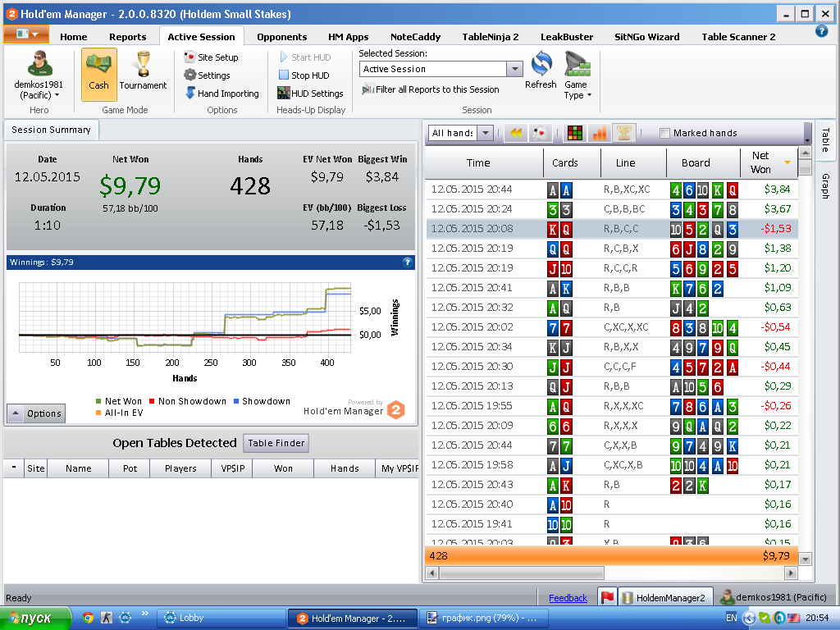The image size is (840, 630).
Task: Toggle the Non Showdown legend entry
Action: pos(188,401)
